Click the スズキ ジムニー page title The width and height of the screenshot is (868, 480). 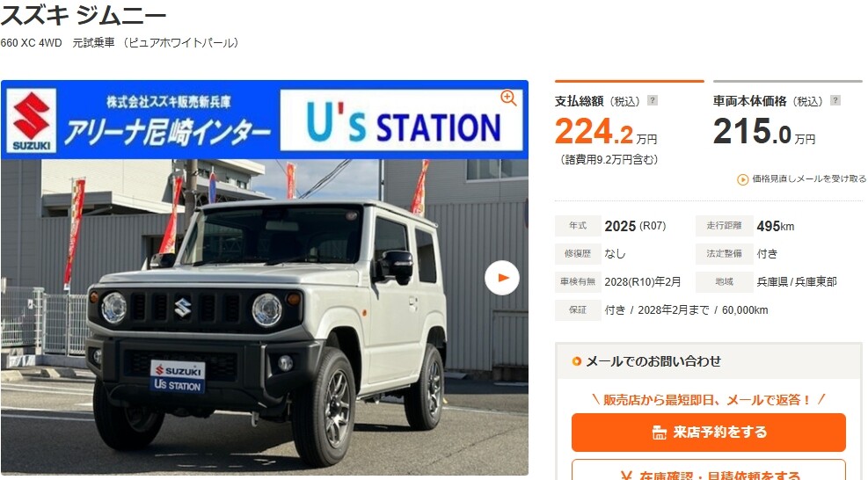[x=83, y=15]
